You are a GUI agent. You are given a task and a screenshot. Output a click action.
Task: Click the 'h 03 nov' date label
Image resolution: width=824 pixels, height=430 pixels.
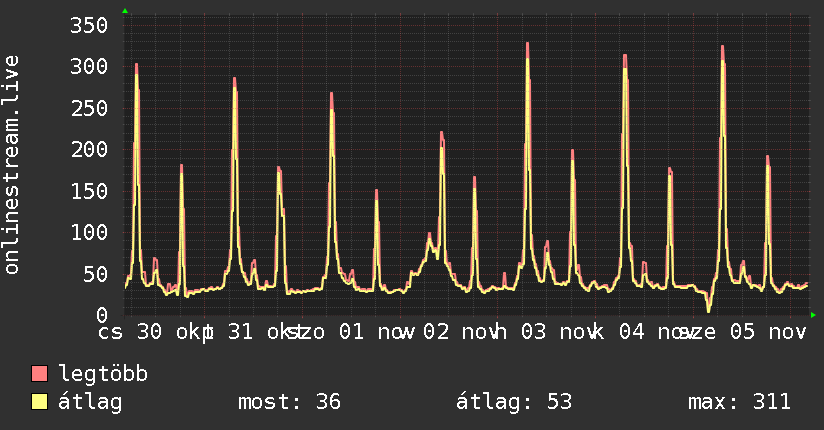(547, 332)
